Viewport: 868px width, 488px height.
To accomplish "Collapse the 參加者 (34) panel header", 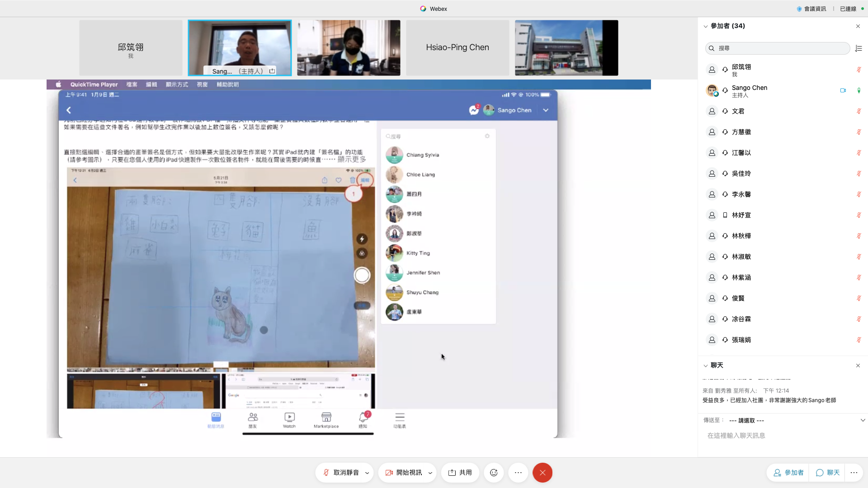I will (x=706, y=26).
